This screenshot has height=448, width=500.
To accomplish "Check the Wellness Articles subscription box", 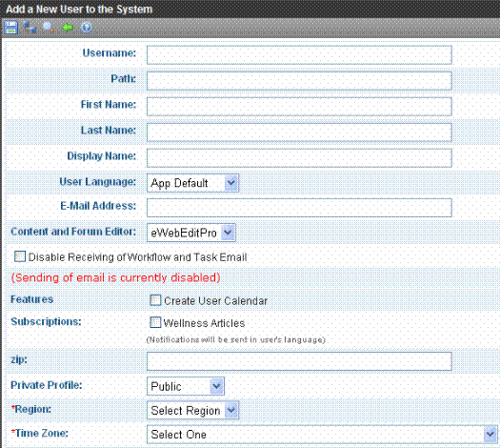I will tap(155, 322).
